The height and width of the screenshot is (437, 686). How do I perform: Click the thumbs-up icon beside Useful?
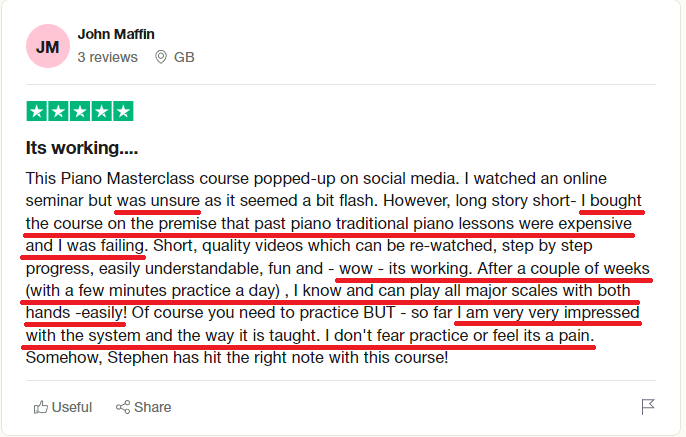tap(41, 407)
